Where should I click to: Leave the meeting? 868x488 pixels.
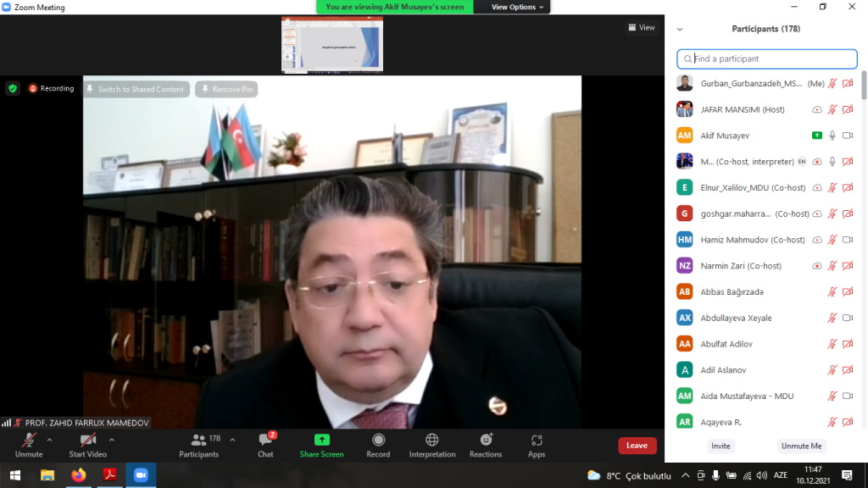[x=637, y=446]
